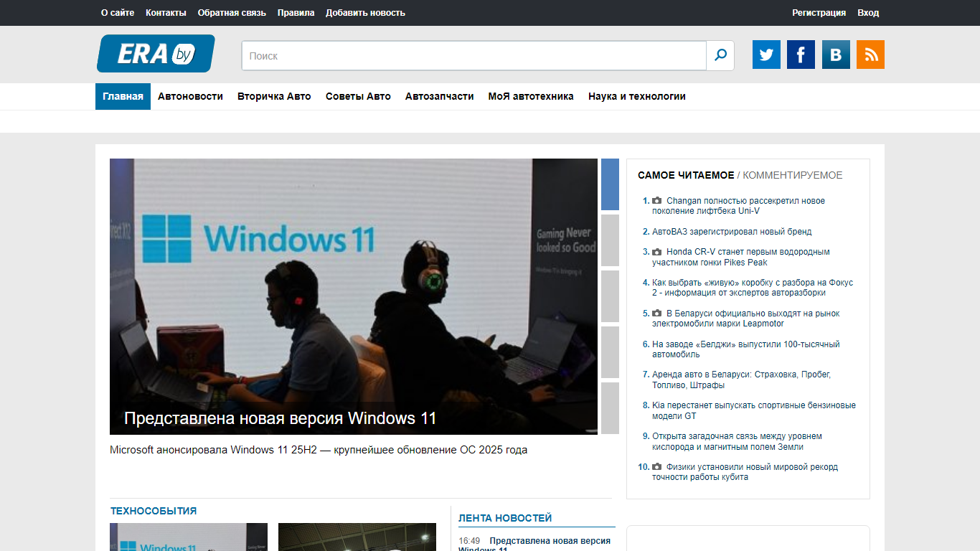Open the Facebook social icon
The height and width of the screenshot is (551, 980).
pos(801,55)
